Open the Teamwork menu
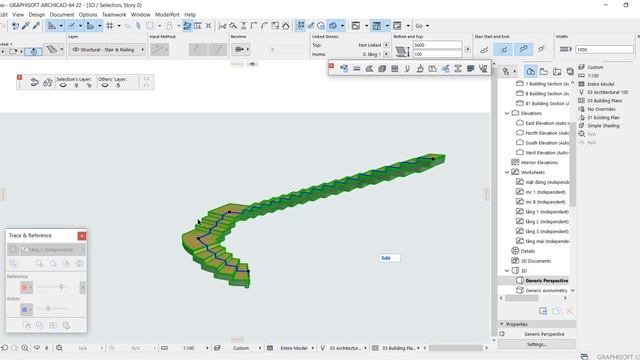The height and width of the screenshot is (360, 640). 114,14
